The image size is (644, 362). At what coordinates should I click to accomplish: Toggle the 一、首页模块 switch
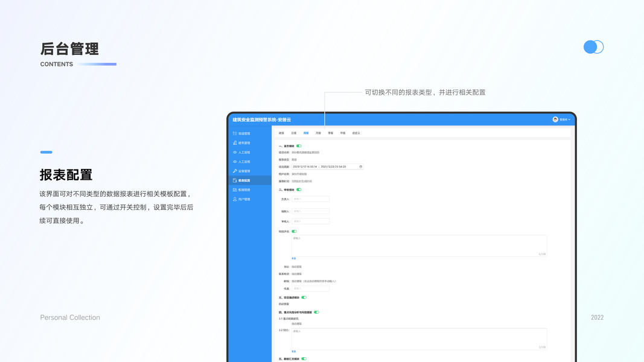[x=299, y=145]
